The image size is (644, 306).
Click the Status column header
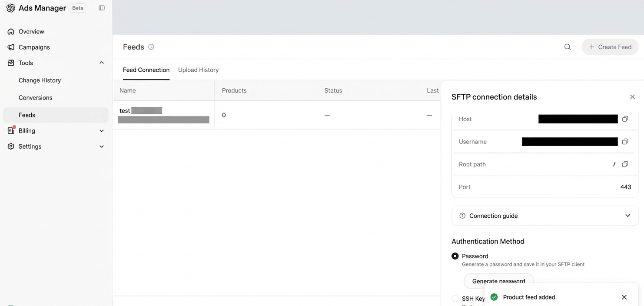tap(333, 90)
